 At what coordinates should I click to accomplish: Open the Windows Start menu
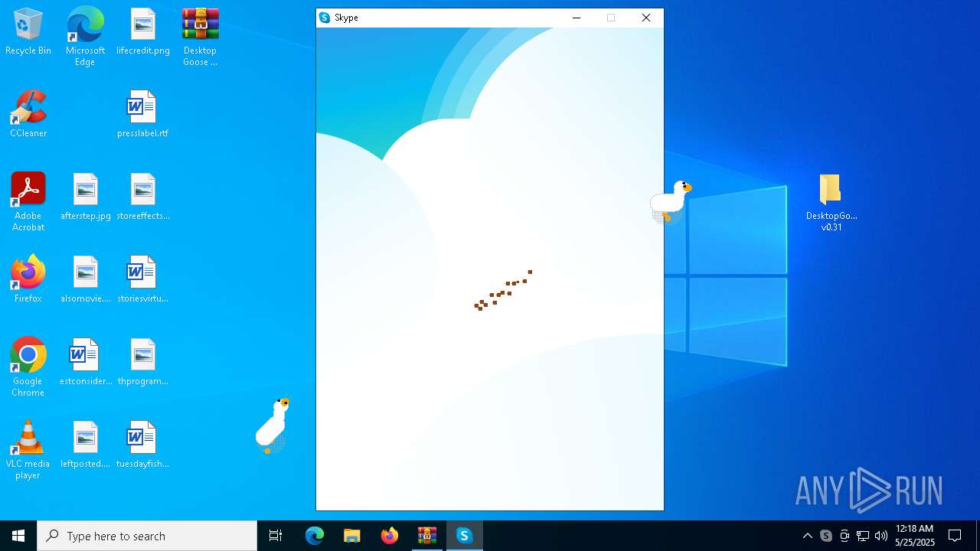pos(18,536)
